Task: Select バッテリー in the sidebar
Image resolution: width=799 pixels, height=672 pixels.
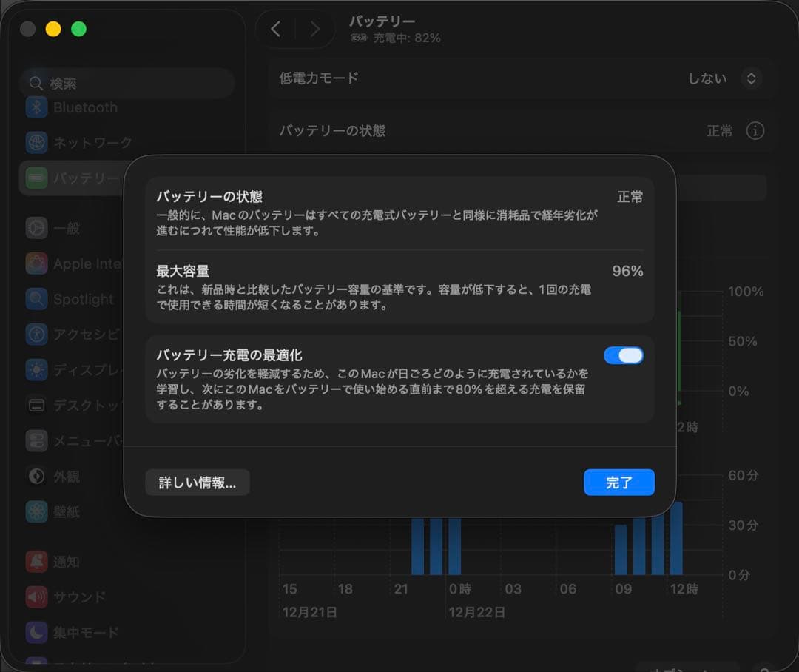Action: point(73,178)
